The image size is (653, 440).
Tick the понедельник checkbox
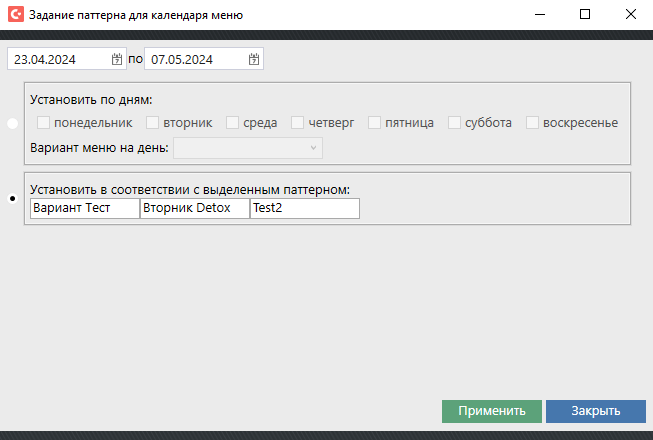tap(44, 123)
